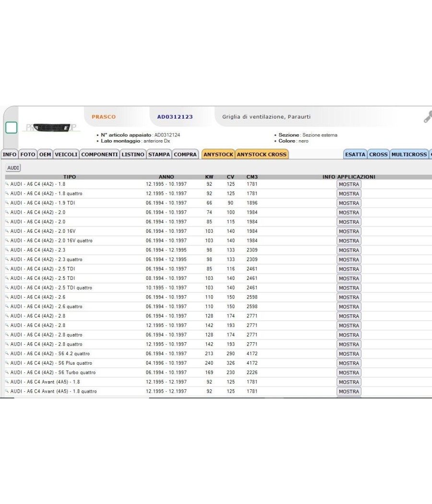The image size is (432, 504).
Task: Click magnifier icon beside A6 C4 1.8 quattro
Action: [7, 193]
